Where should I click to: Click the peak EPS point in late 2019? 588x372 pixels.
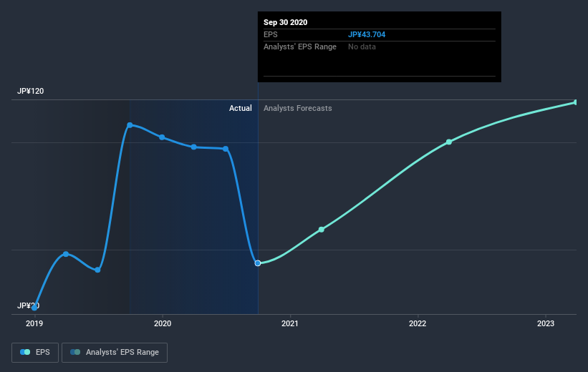(130, 125)
